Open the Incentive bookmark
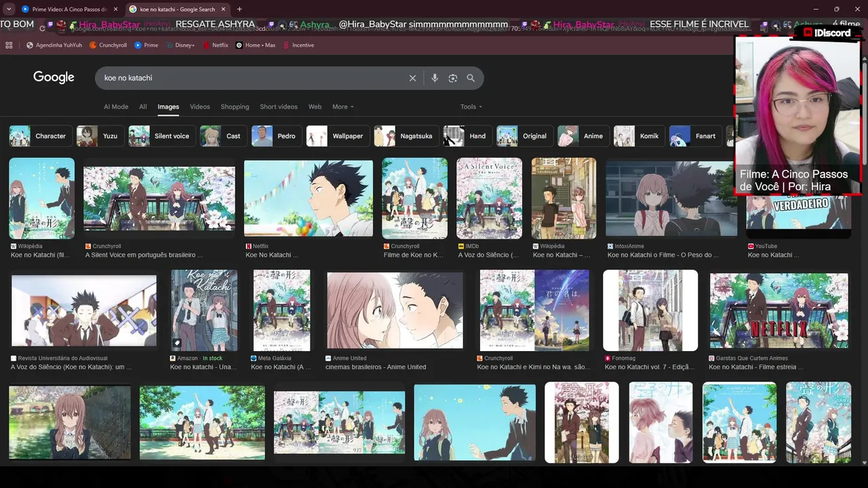 point(298,45)
